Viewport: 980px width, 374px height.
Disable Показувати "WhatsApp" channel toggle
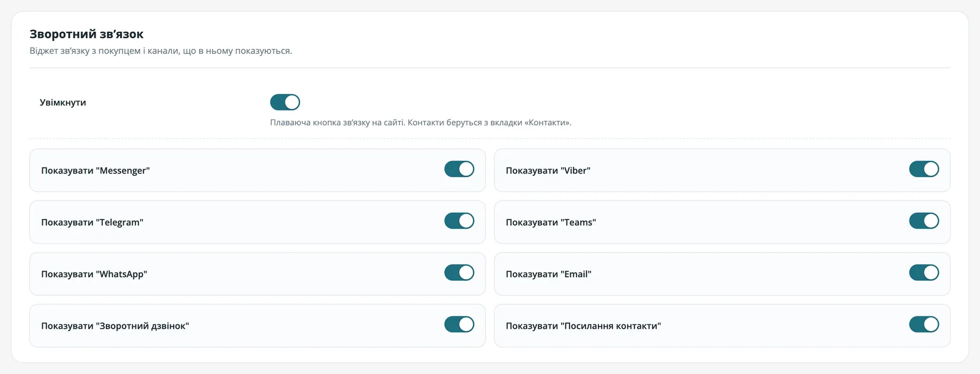point(459,273)
